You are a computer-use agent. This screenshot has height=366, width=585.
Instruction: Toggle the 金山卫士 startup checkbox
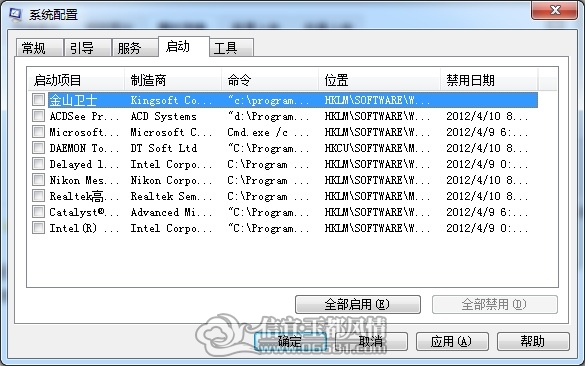[x=38, y=100]
